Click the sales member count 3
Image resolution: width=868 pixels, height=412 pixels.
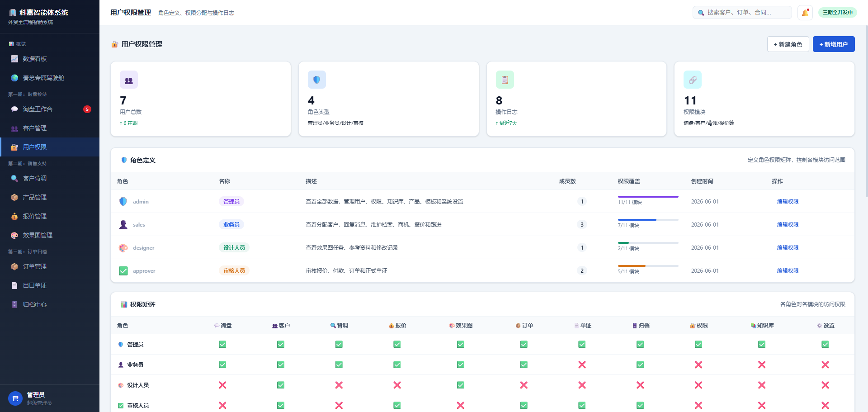coord(582,225)
